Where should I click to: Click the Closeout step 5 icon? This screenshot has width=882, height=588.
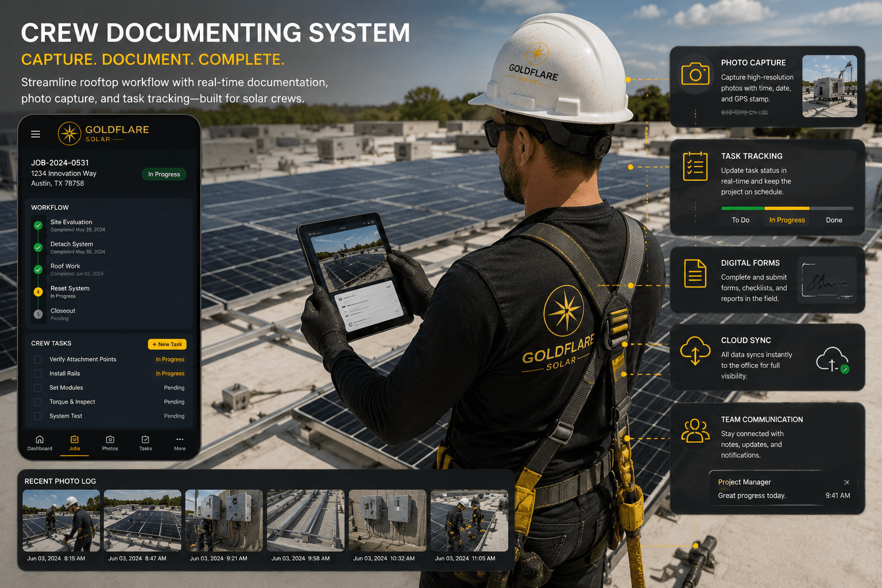(x=38, y=314)
